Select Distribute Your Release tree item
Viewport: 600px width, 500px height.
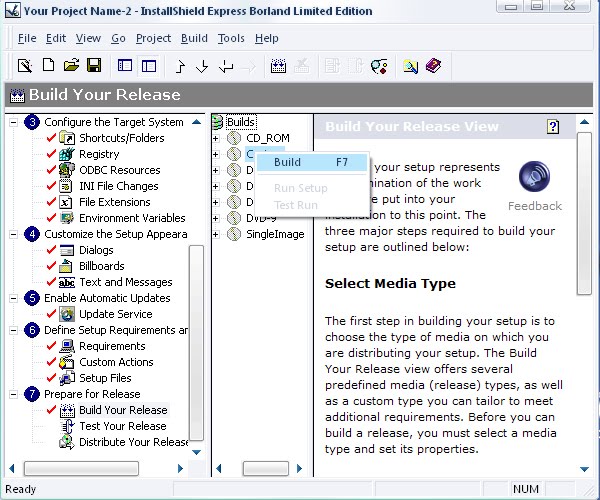pos(134,442)
